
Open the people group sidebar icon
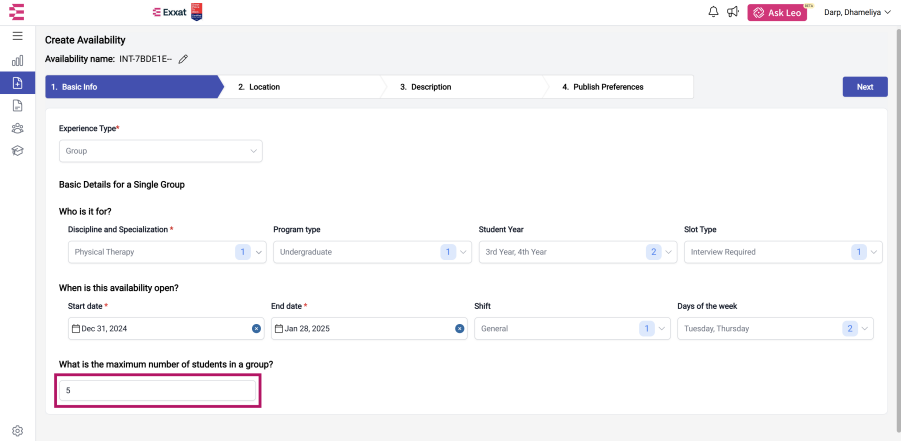(17, 128)
